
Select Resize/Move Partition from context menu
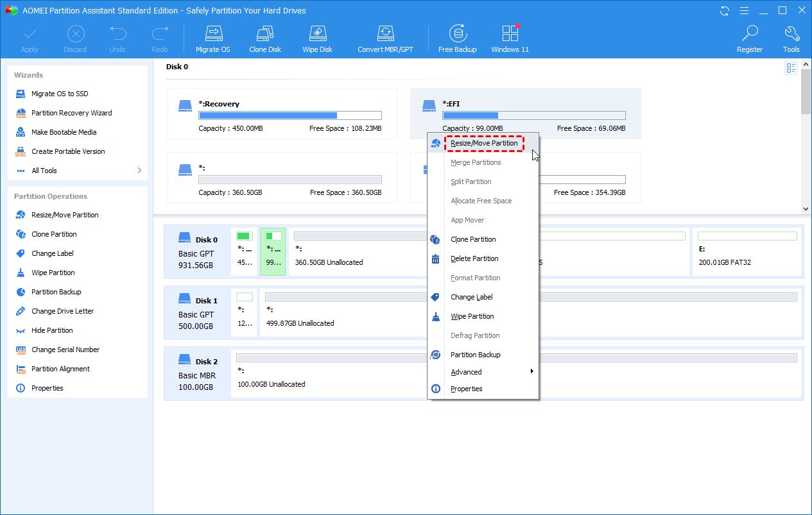click(485, 143)
